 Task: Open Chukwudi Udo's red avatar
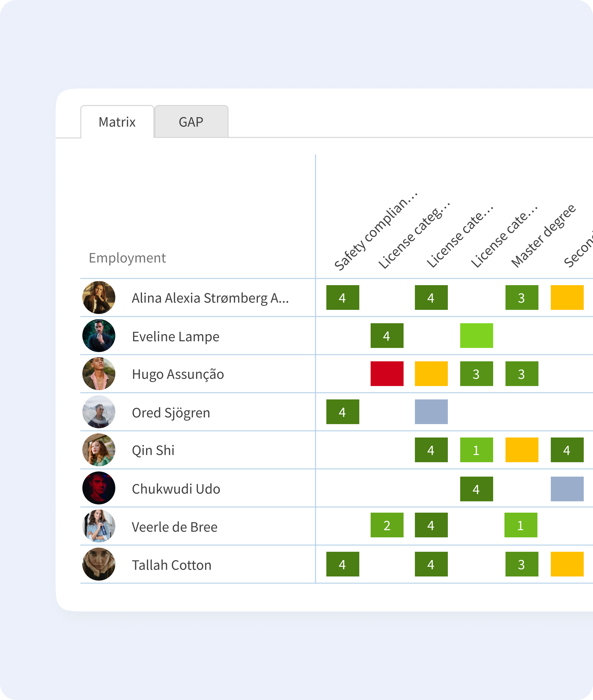[x=99, y=488]
